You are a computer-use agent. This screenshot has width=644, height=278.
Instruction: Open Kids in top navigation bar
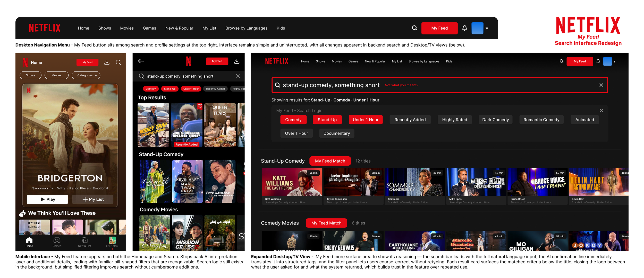pyautogui.click(x=281, y=28)
